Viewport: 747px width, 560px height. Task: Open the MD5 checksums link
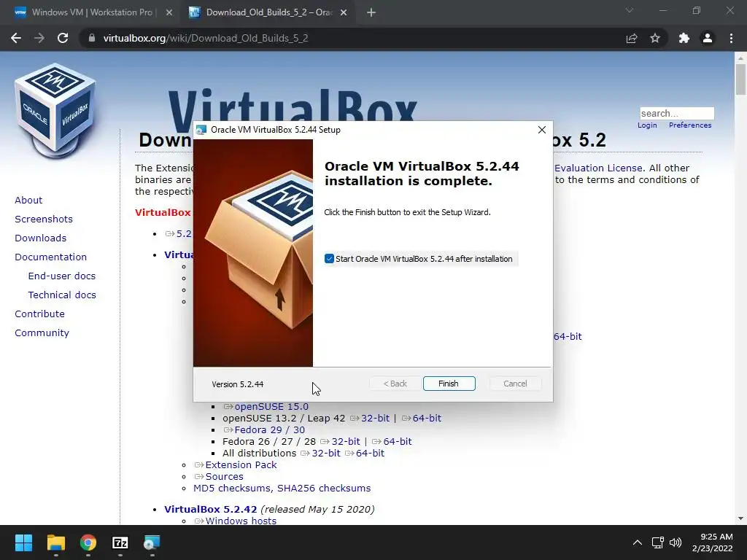tap(233, 488)
